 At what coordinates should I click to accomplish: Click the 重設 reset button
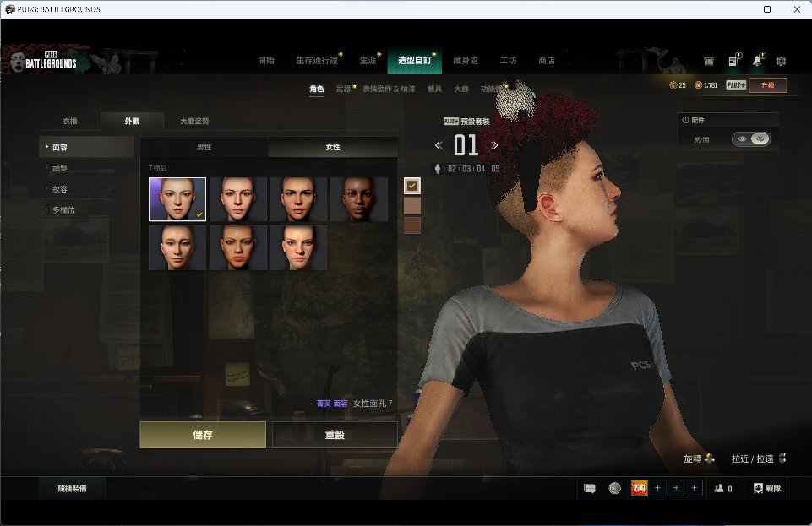pyautogui.click(x=335, y=435)
